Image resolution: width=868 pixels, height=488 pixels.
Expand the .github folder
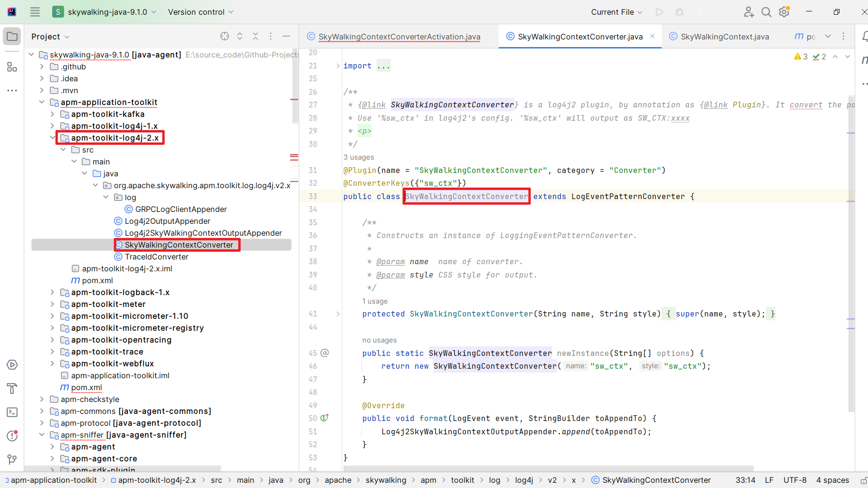pyautogui.click(x=42, y=67)
